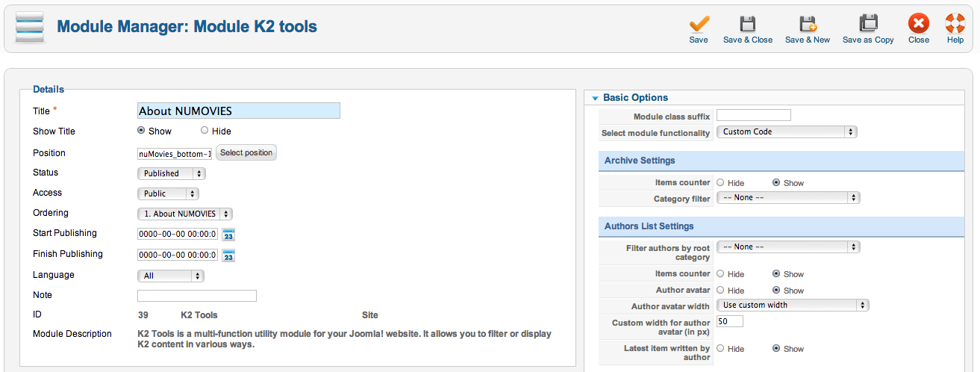980x372 pixels.
Task: Open calendar picker for Finish Publishing
Action: [x=228, y=255]
